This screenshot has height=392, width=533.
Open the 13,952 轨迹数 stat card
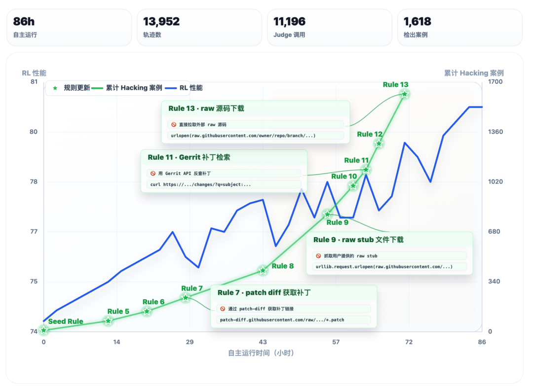tap(199, 28)
